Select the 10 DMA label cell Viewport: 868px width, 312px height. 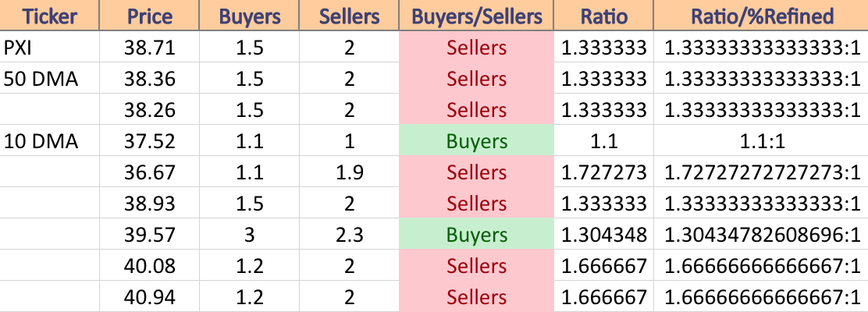click(49, 140)
